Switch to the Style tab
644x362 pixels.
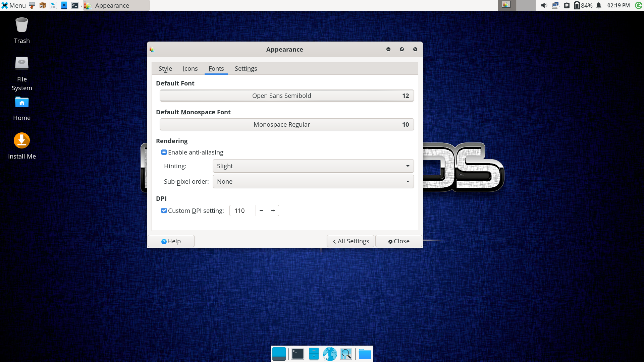pos(165,68)
